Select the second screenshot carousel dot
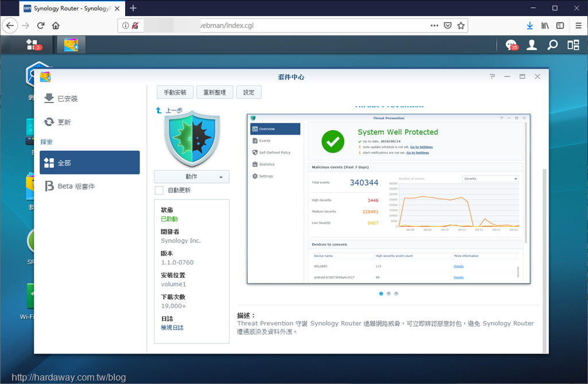This screenshot has width=588, height=384. tap(389, 294)
